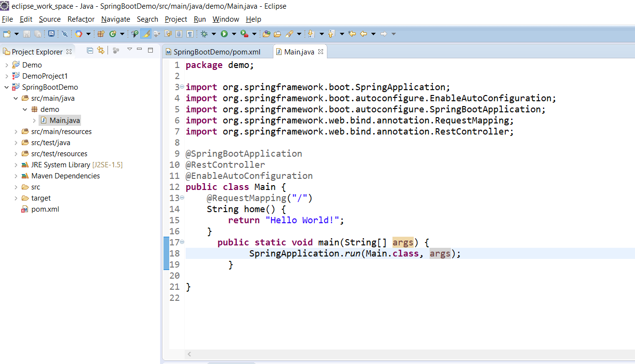Click the Run External Tools icon

(244, 34)
